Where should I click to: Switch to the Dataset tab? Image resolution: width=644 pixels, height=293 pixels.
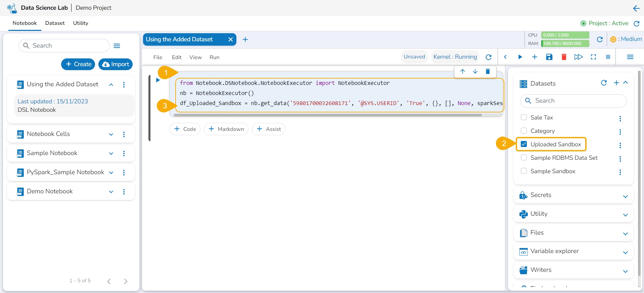(55, 23)
